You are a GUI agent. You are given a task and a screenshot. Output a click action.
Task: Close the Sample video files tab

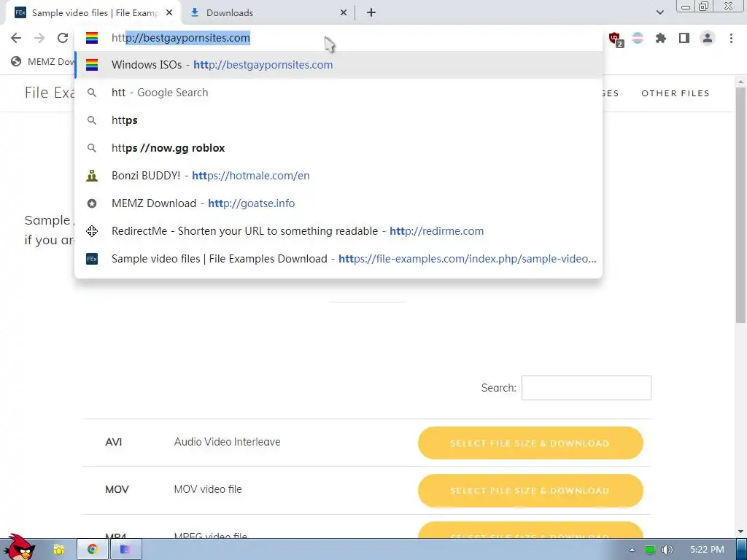pos(169,13)
